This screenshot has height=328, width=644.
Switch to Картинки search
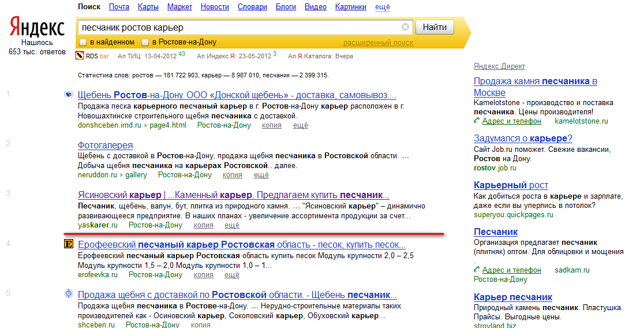pyautogui.click(x=351, y=7)
